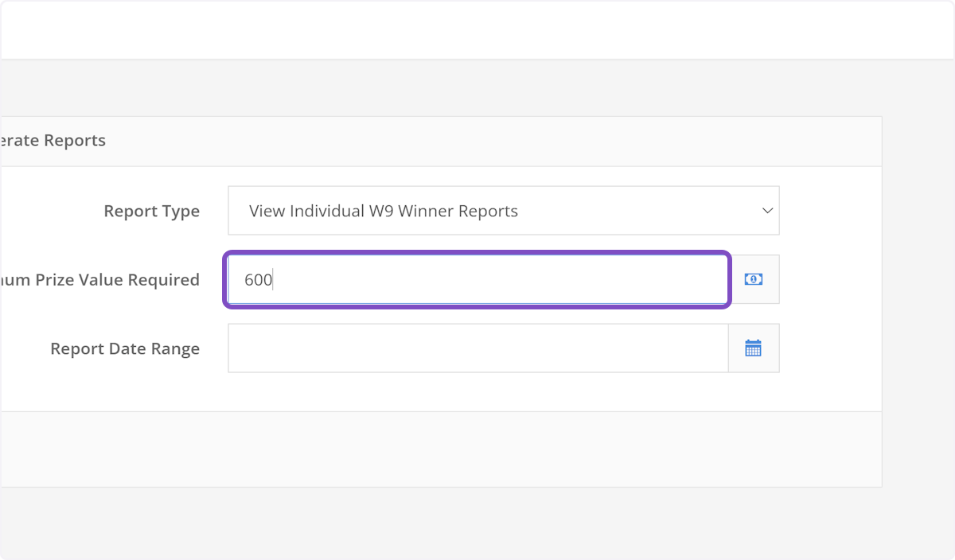Image resolution: width=955 pixels, height=560 pixels.
Task: Open the calendar icon for Report Date Range
Action: click(754, 348)
